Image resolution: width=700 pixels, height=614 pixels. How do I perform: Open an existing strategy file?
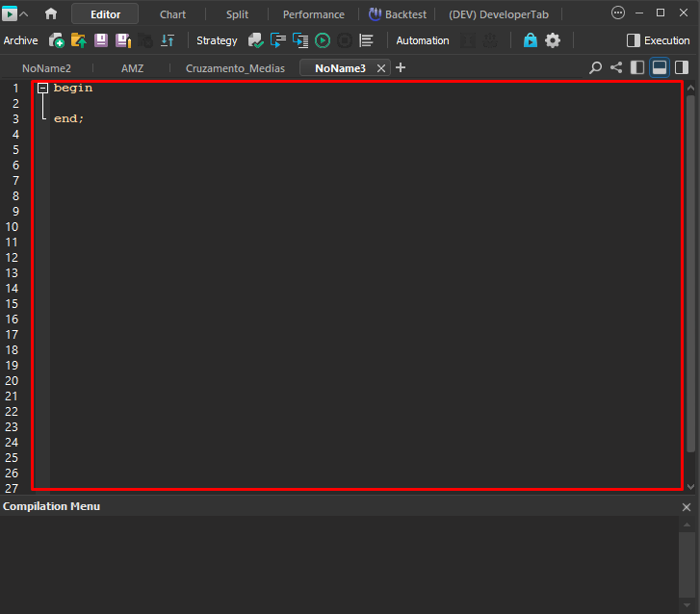[79, 40]
